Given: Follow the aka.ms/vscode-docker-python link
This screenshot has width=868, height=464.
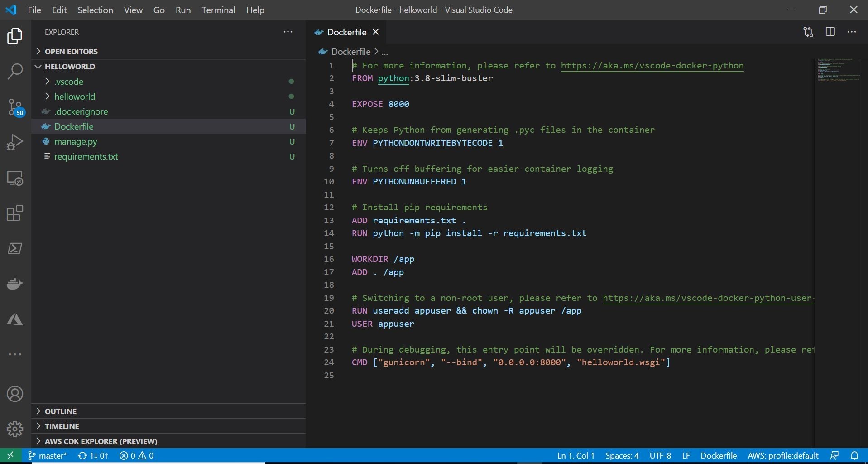Looking at the screenshot, I should coord(652,66).
